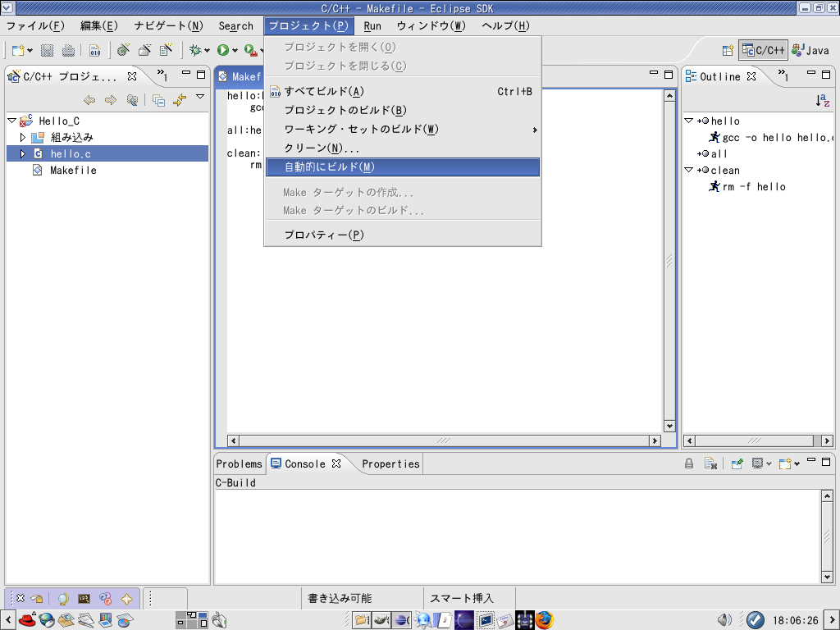Launch Firefox from the taskbar

tap(545, 620)
